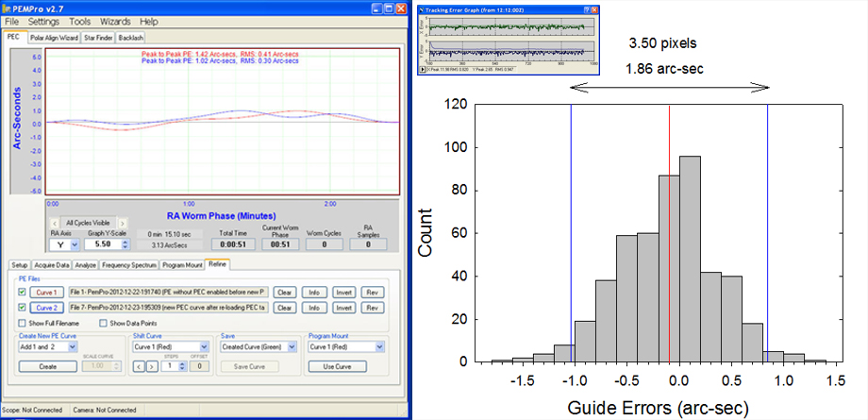
Task: Open the File menu
Action: pos(11,22)
